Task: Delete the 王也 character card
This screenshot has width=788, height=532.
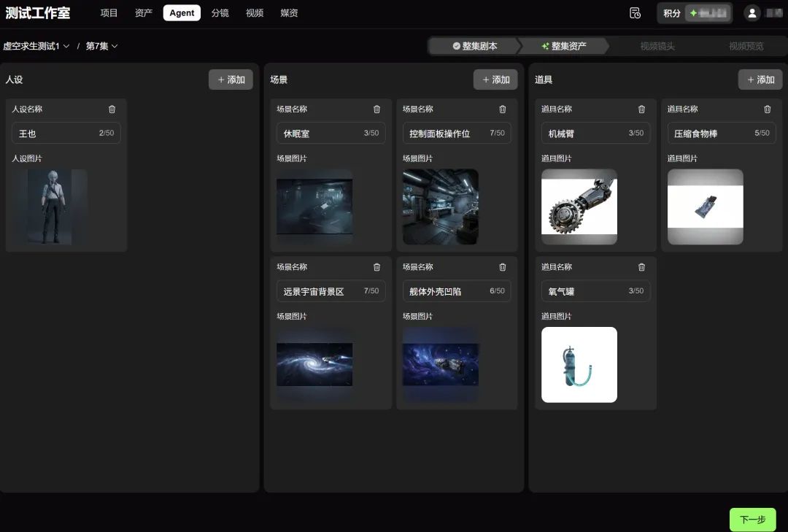Action: click(x=112, y=109)
